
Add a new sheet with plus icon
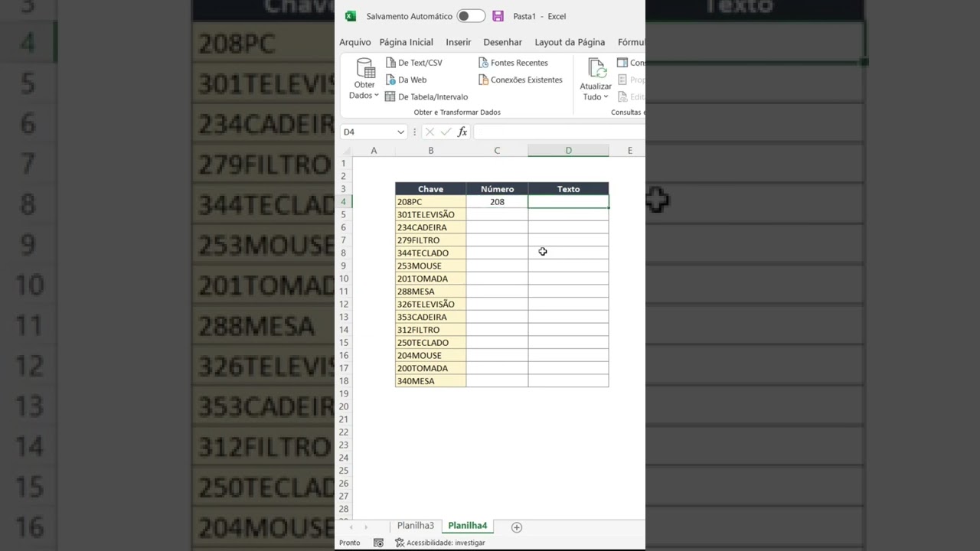coord(517,527)
